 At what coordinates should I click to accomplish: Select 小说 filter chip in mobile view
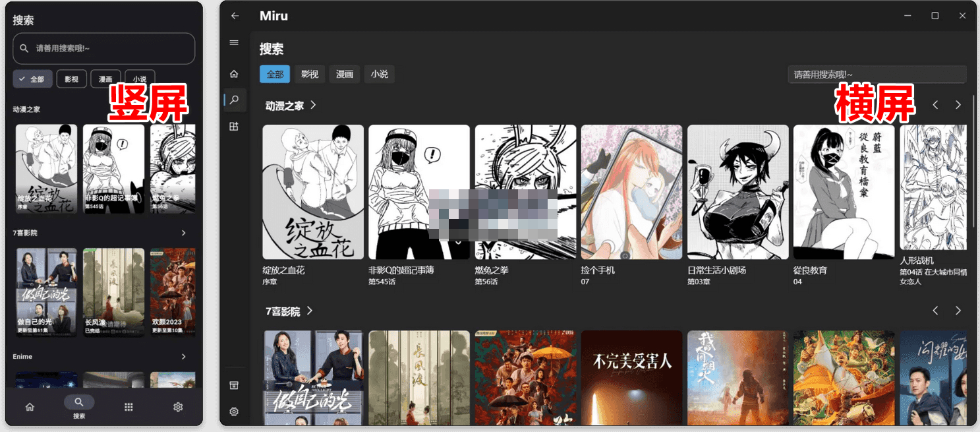(x=140, y=78)
